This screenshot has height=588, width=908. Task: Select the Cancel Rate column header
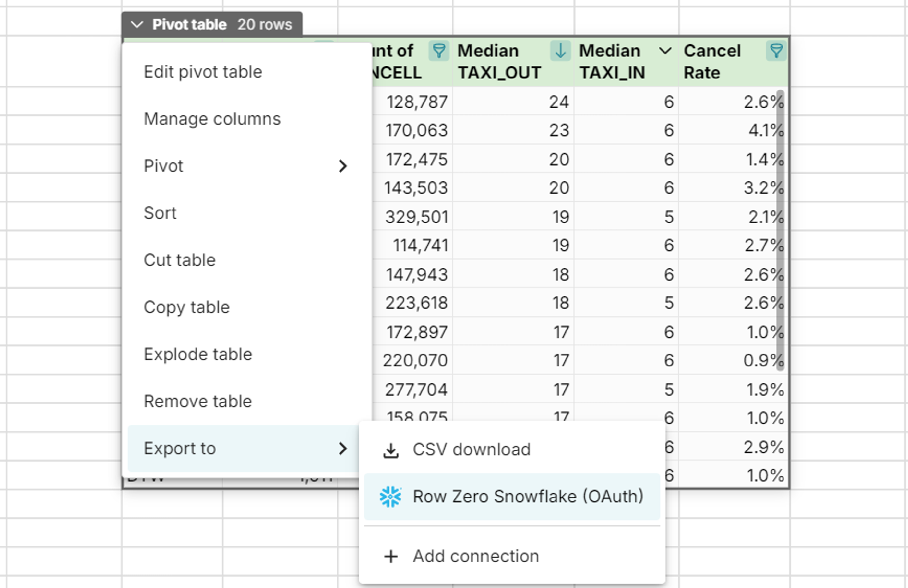(733, 62)
